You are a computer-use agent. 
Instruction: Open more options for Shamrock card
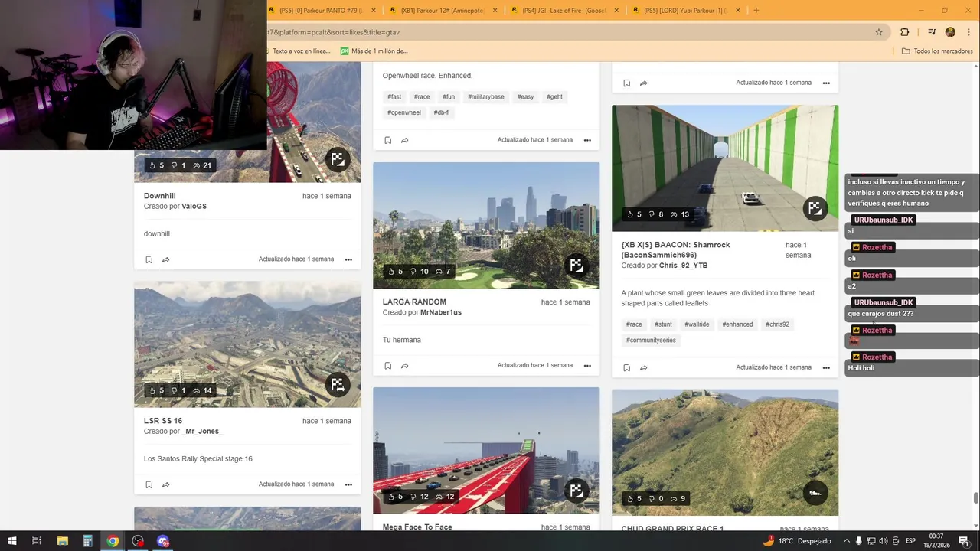click(826, 367)
